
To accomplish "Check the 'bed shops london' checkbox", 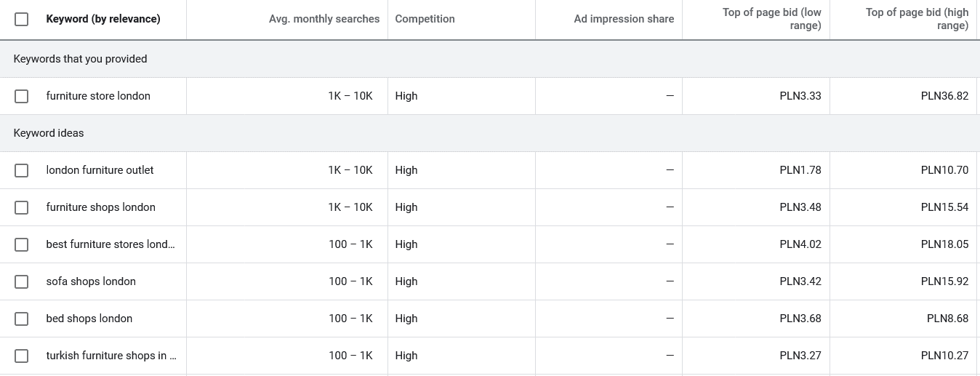I will pyautogui.click(x=22, y=319).
